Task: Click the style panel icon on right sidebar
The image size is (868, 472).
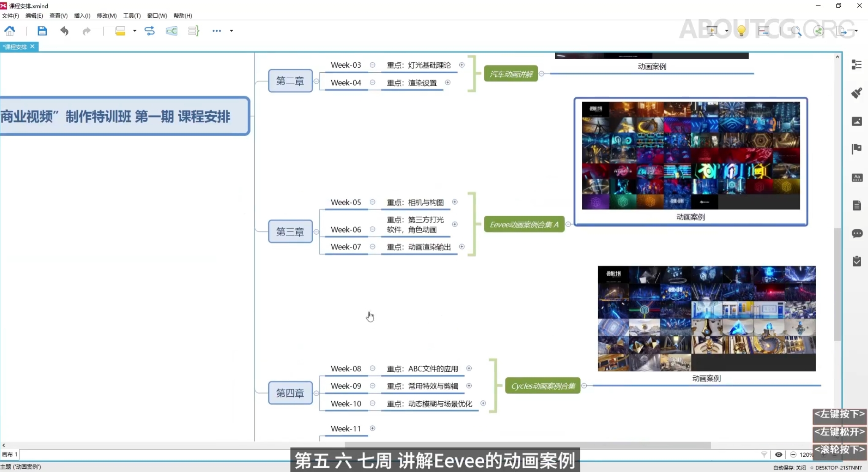Action: (x=857, y=93)
